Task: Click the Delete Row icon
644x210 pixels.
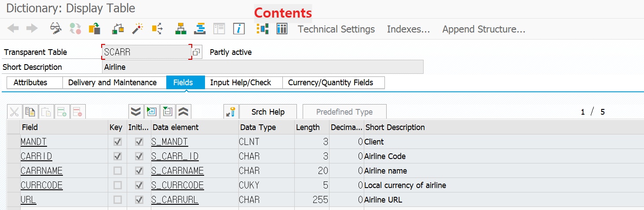Action: pos(78,112)
